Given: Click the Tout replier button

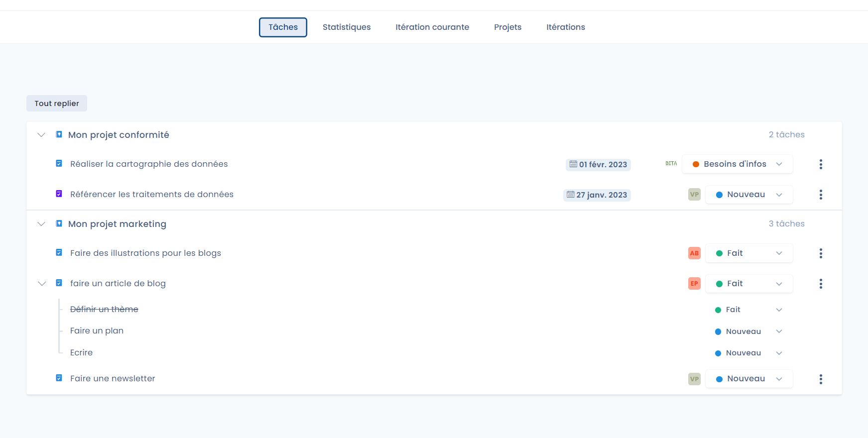Looking at the screenshot, I should tap(57, 104).
